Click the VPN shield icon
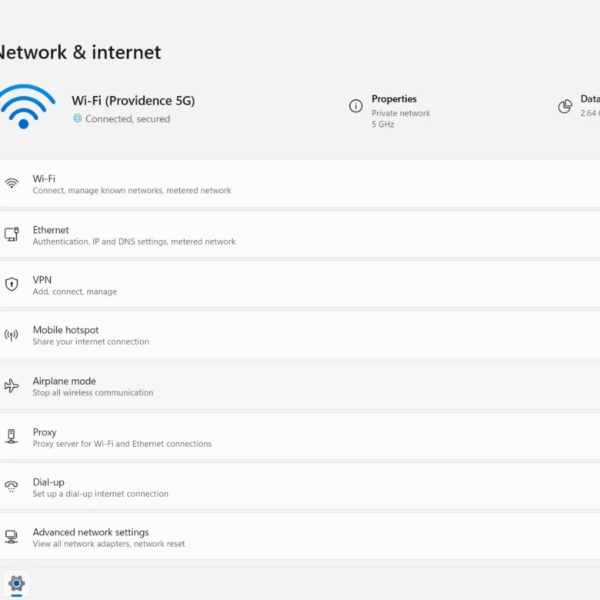600x600 pixels. click(x=12, y=285)
